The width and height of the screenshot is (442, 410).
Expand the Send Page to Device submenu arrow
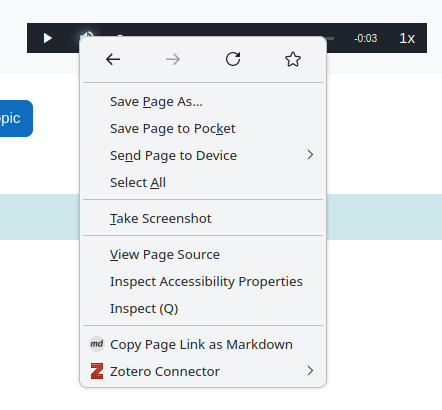coord(310,155)
